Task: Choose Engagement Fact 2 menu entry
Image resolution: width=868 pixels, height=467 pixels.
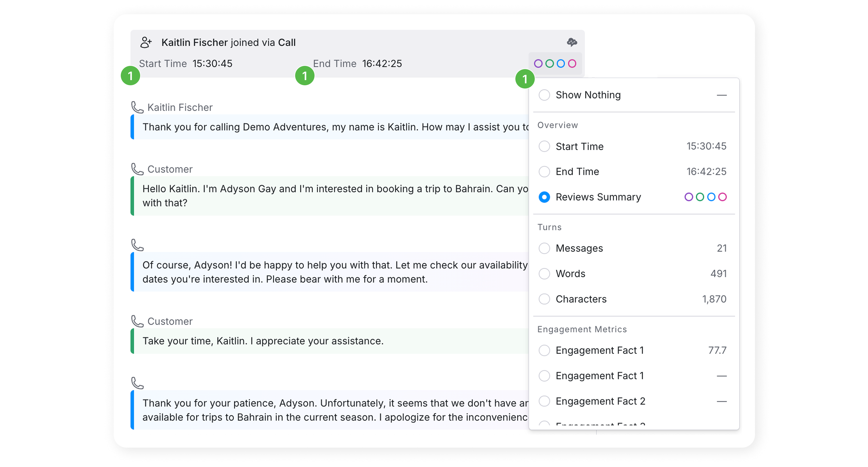Action: coord(600,401)
